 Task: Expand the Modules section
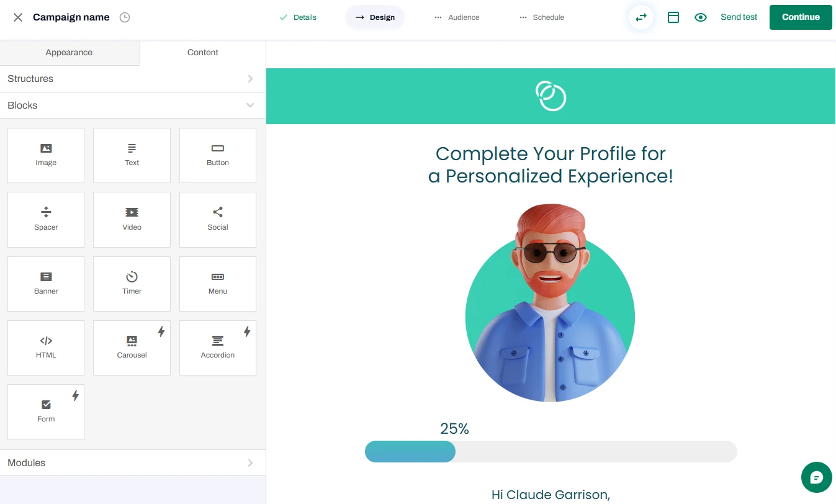click(133, 463)
